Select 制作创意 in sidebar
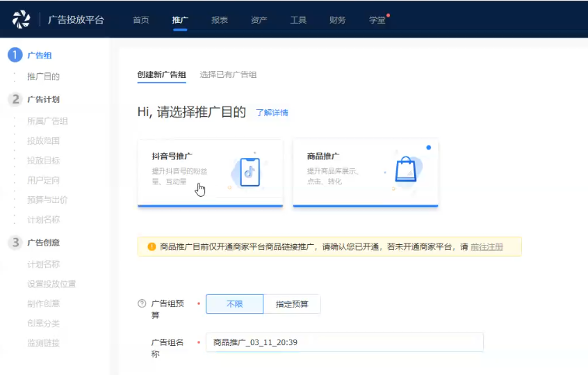 click(x=44, y=303)
